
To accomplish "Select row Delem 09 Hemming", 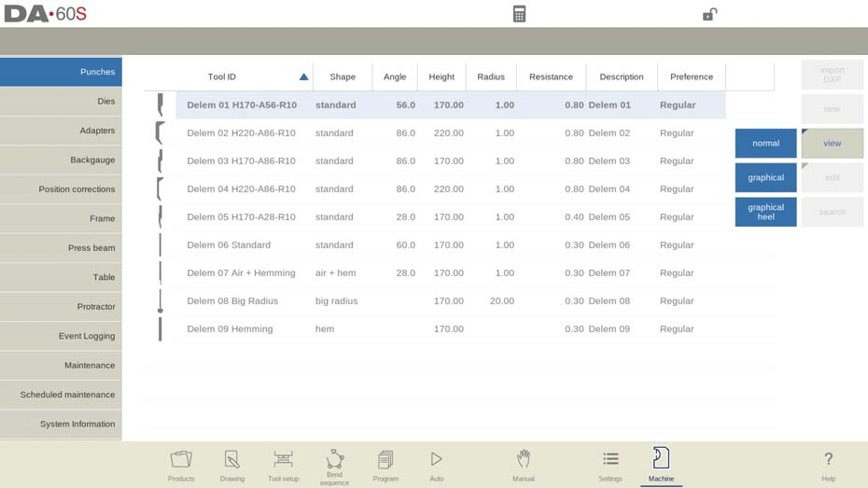I will (451, 328).
